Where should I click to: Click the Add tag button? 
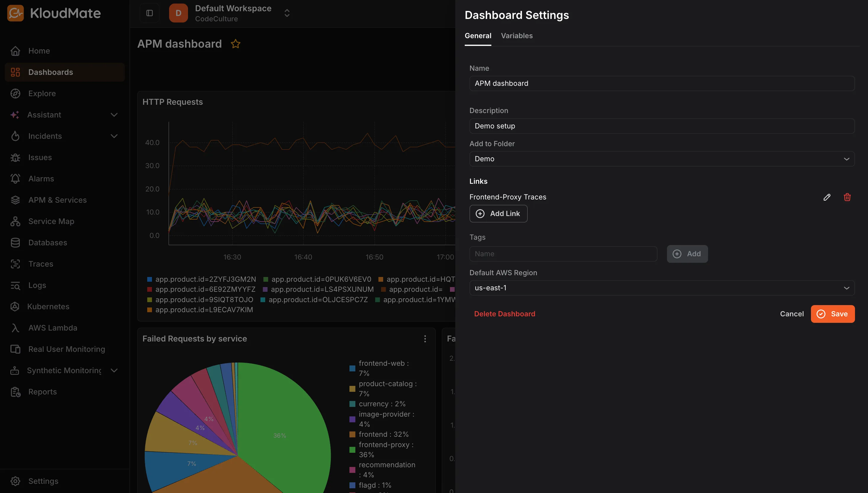(x=687, y=254)
